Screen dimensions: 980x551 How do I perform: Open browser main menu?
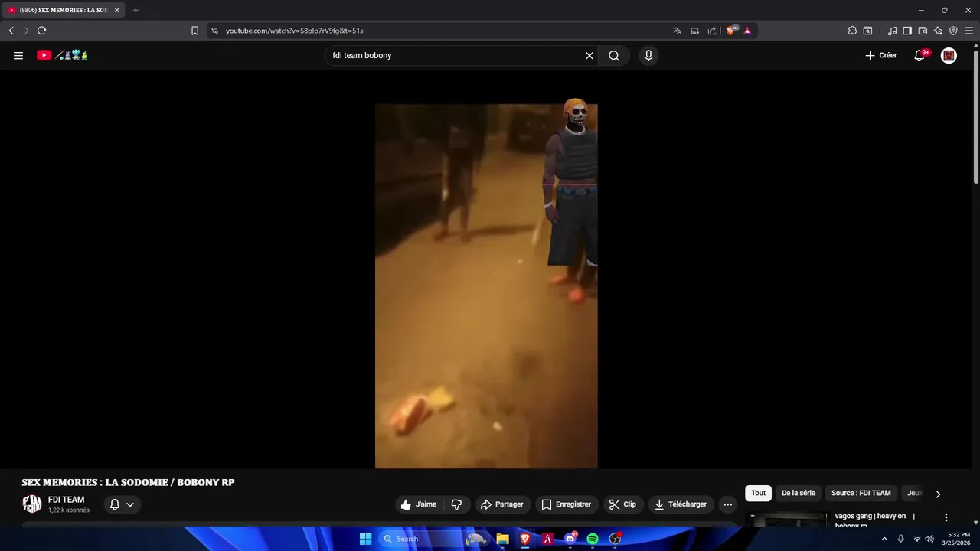(x=969, y=31)
